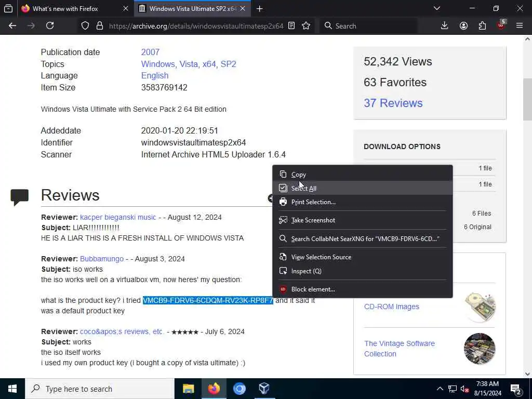Screen dimensions: 532x399
Task: Search CollabNet SearXNG for selected key
Action: click(x=362, y=239)
